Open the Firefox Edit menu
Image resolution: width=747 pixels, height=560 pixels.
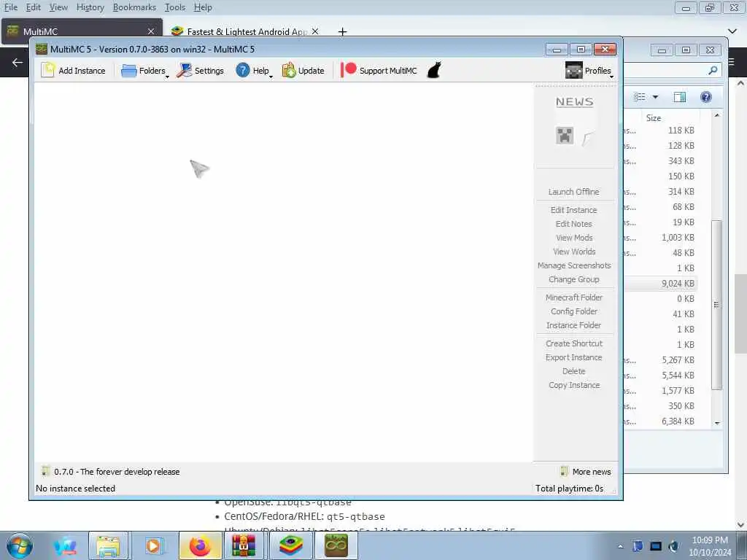tap(33, 7)
